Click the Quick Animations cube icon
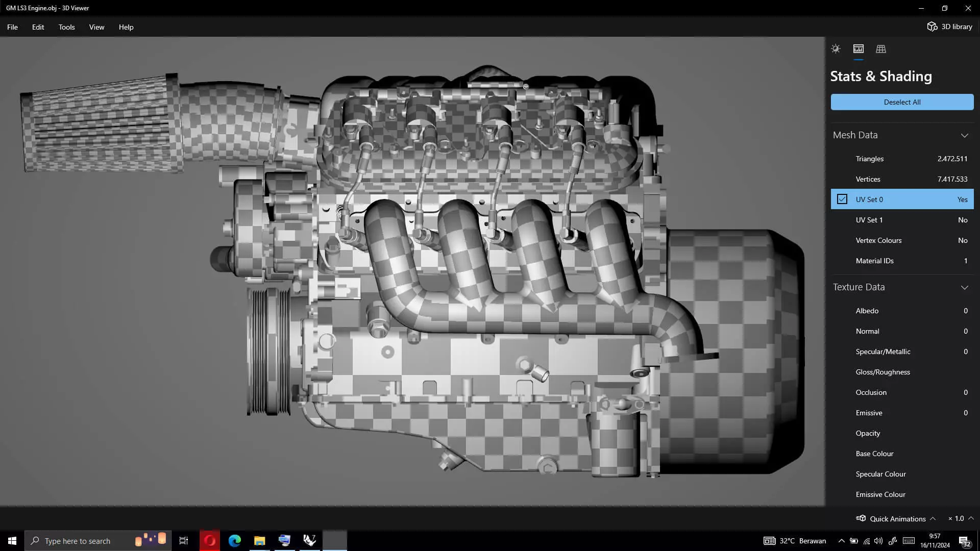Viewport: 980px width, 551px height. [x=861, y=518]
